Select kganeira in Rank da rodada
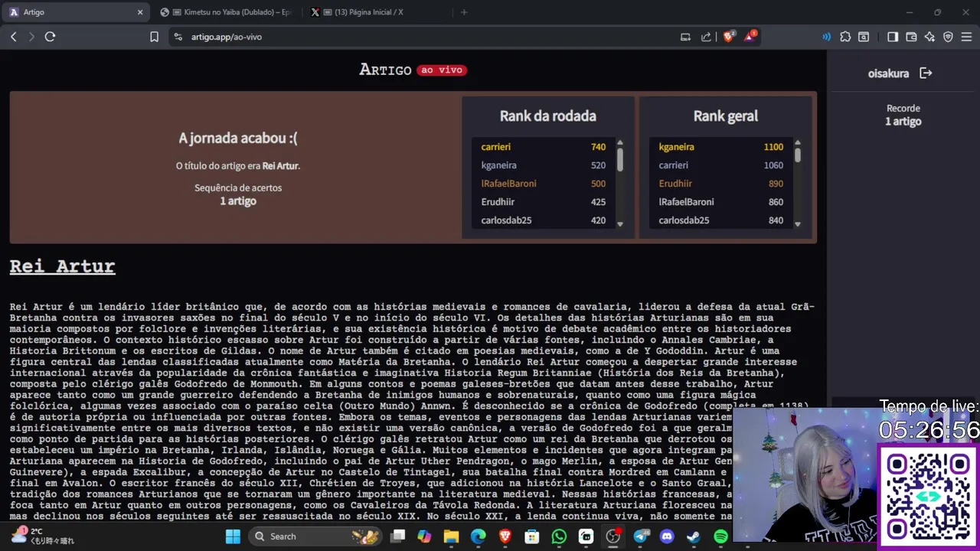 [x=544, y=165]
